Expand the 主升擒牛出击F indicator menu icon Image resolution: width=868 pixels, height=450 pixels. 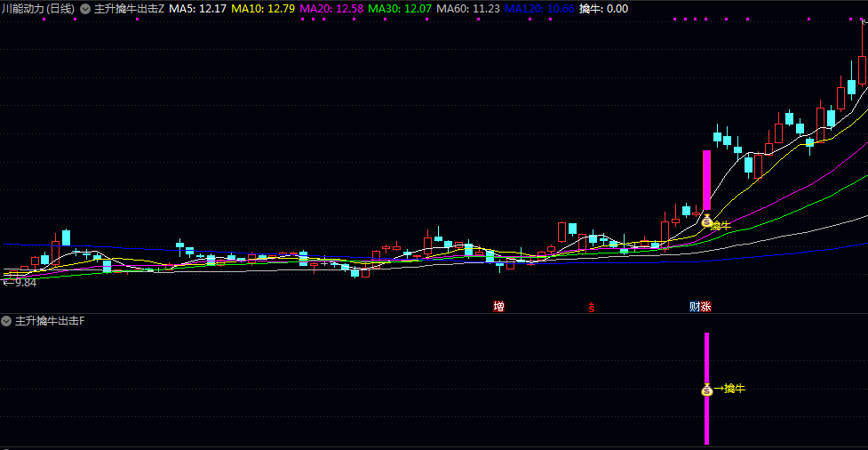pos(6,321)
